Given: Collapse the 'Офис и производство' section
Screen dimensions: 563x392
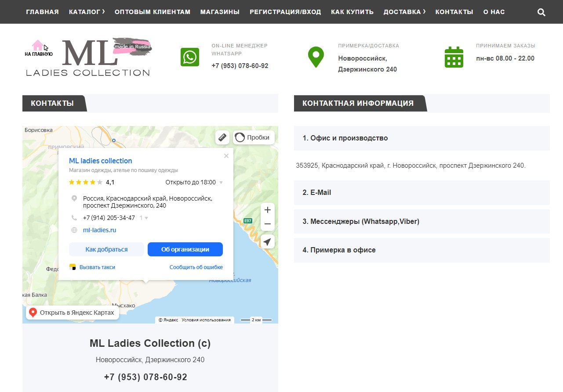Looking at the screenshot, I should [x=421, y=138].
